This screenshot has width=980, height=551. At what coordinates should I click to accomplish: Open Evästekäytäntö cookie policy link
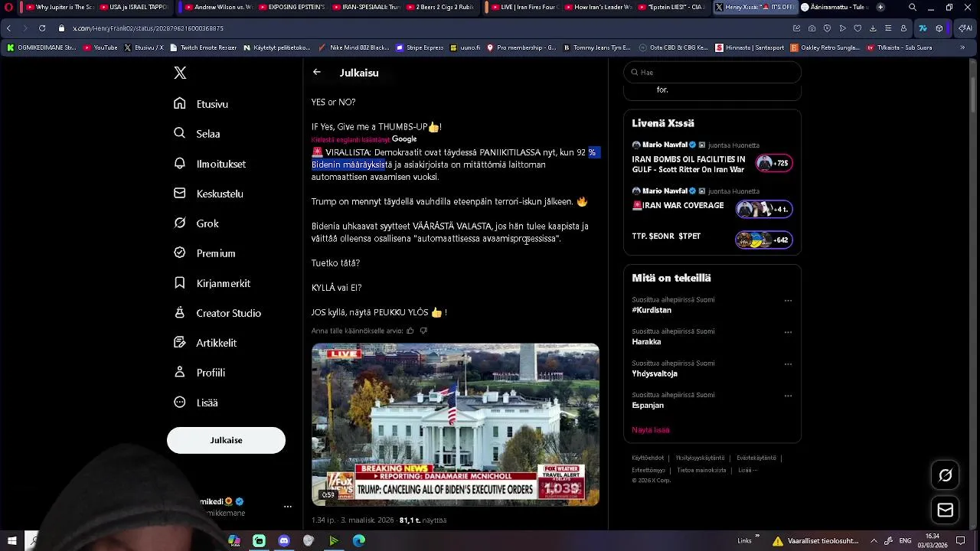(x=756, y=458)
